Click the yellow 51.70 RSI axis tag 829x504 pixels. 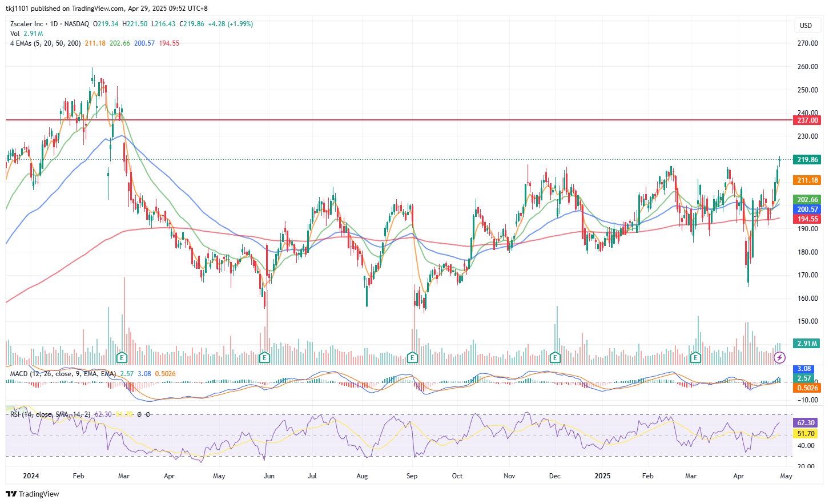click(x=806, y=434)
